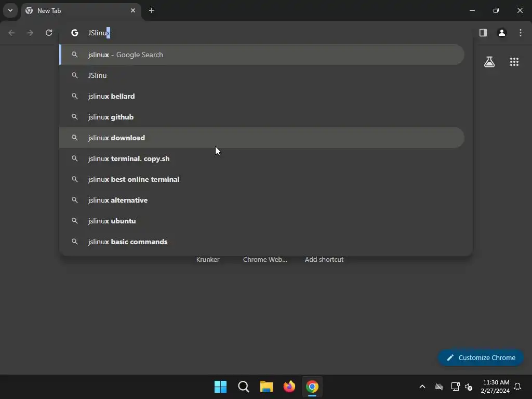The image size is (532, 399).
Task: Click search icon beside jslinux ubuntu
Action: (x=75, y=220)
